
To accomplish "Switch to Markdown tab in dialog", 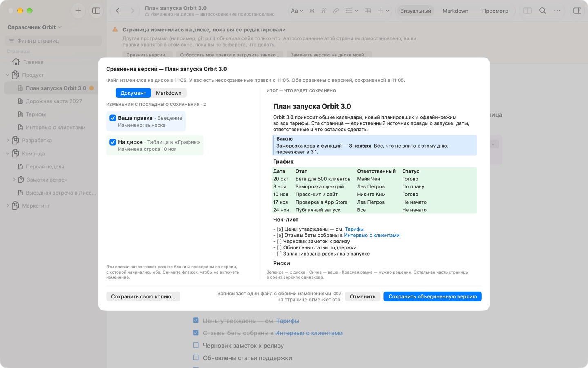I will coord(169,93).
